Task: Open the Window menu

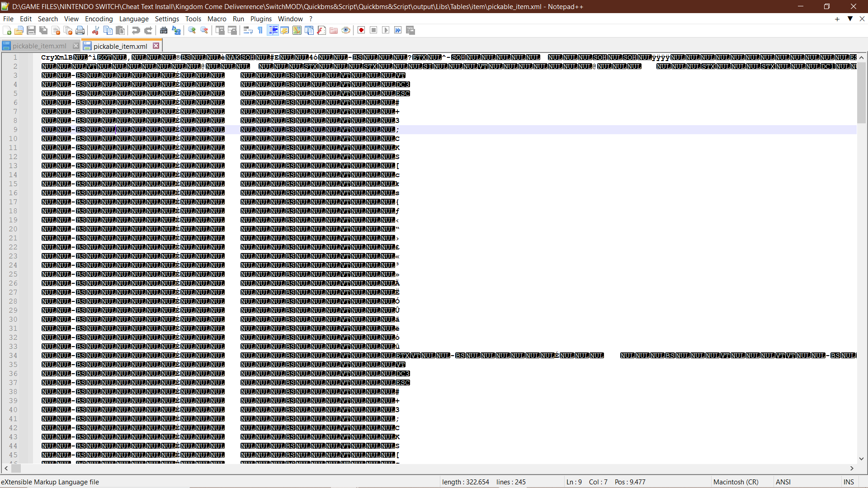Action: pos(290,19)
